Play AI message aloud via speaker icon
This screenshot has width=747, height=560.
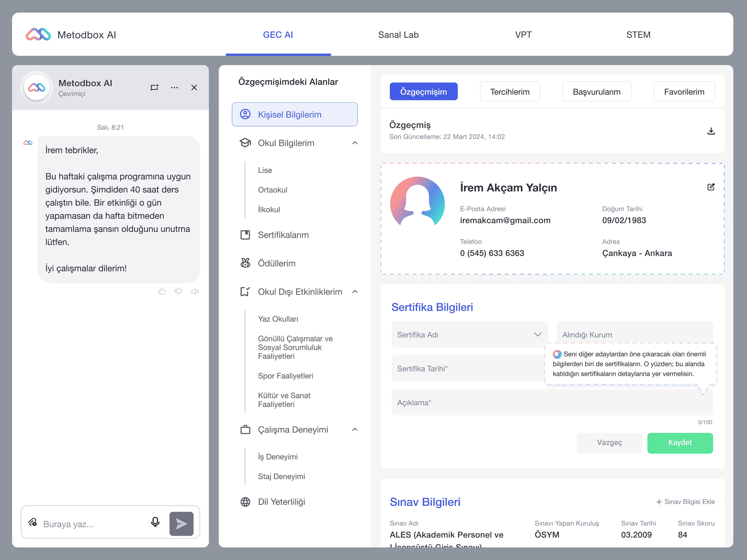(x=195, y=291)
